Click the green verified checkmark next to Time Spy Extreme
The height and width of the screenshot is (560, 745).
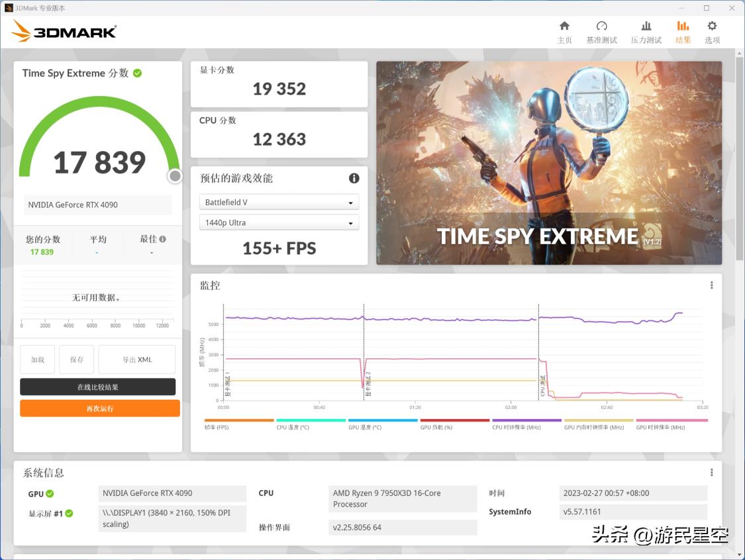coord(136,73)
